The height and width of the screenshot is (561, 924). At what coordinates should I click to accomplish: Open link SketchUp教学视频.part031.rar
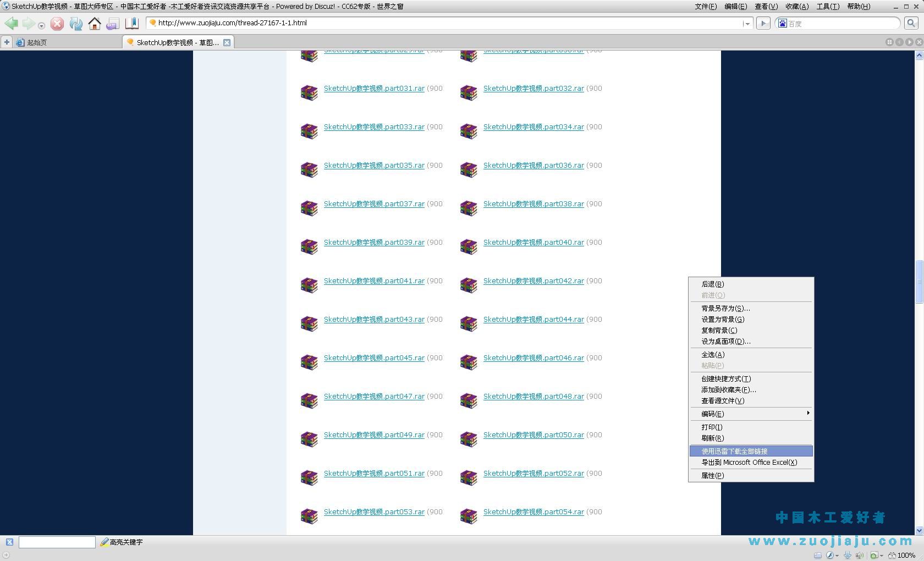(x=374, y=89)
